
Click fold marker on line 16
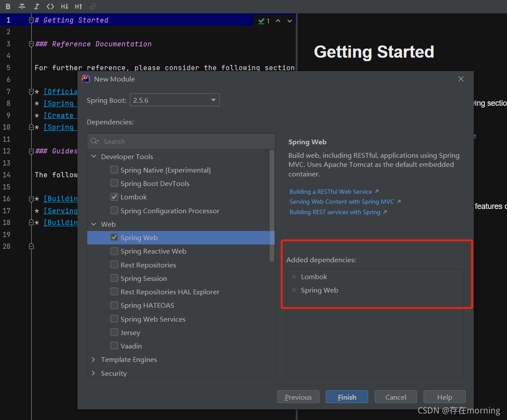pyautogui.click(x=31, y=199)
